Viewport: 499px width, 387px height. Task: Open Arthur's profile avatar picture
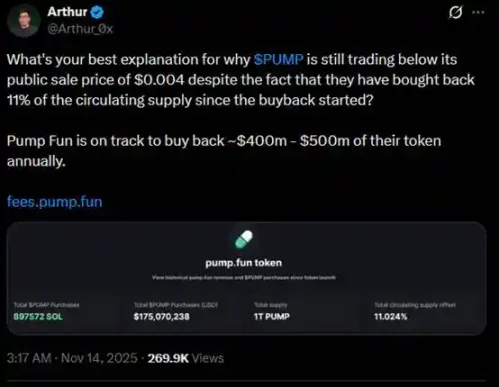24,21
